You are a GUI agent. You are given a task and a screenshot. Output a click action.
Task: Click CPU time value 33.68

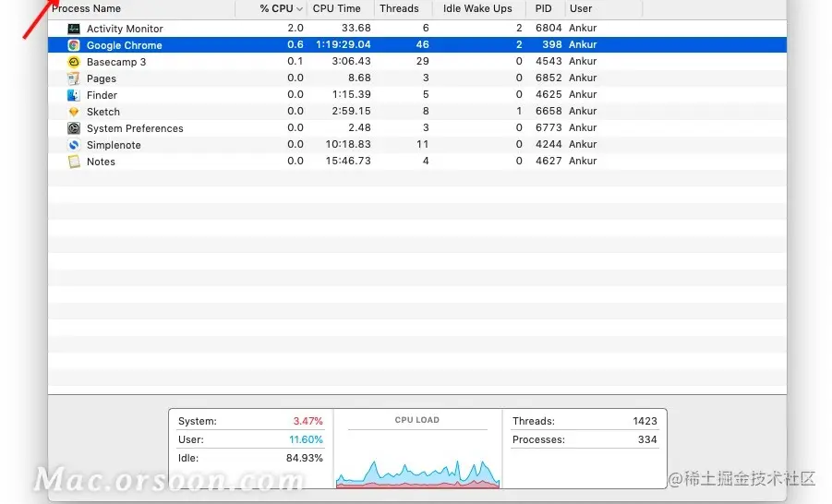(x=356, y=28)
